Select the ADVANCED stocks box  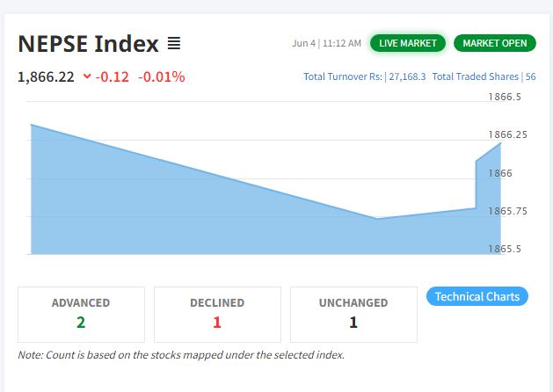(x=81, y=315)
